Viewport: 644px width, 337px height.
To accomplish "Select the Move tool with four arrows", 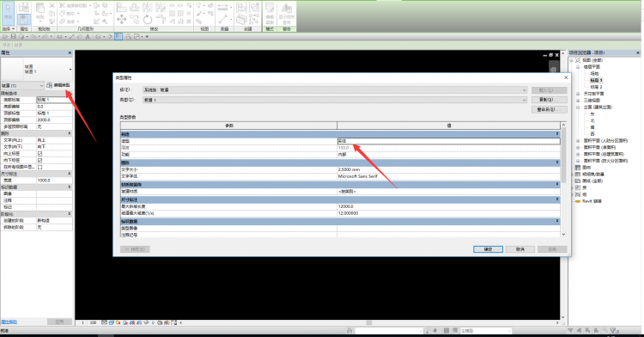I will [x=122, y=19].
